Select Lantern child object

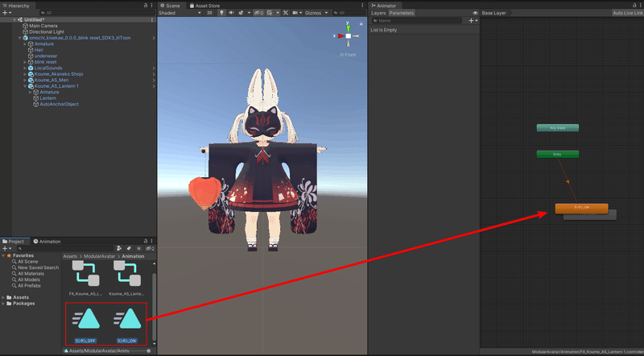tap(47, 98)
